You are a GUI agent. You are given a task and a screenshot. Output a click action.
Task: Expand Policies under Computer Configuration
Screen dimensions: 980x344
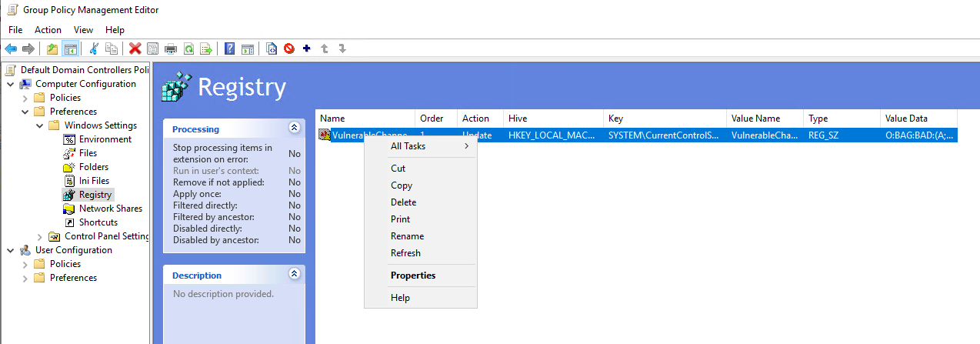(x=25, y=98)
